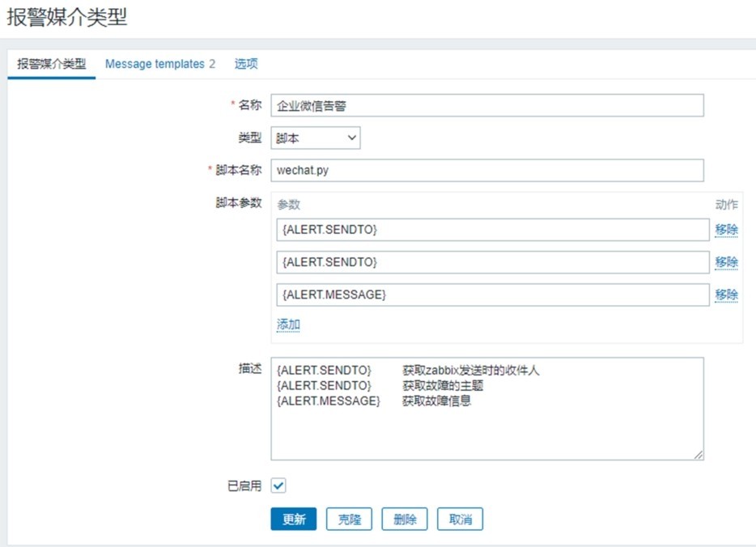
Task: Expand the 类型 dropdown showing 脚本
Action: (x=315, y=138)
